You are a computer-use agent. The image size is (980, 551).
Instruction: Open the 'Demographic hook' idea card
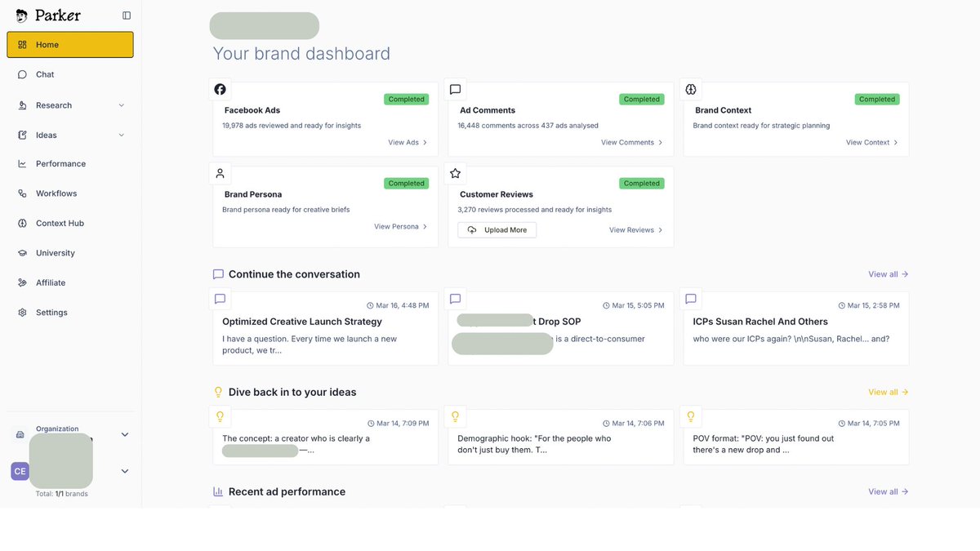[561, 438]
